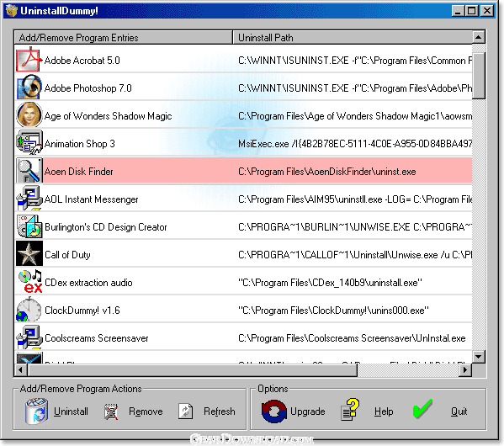This screenshot has width=504, height=446.
Task: Click the Upgrade button label
Action: click(308, 411)
